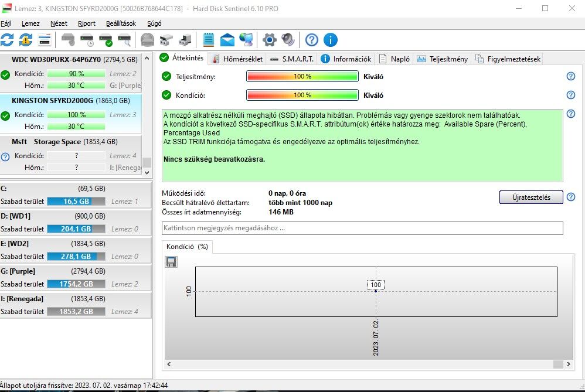Click the refresh icon with warning triangle

click(26, 39)
